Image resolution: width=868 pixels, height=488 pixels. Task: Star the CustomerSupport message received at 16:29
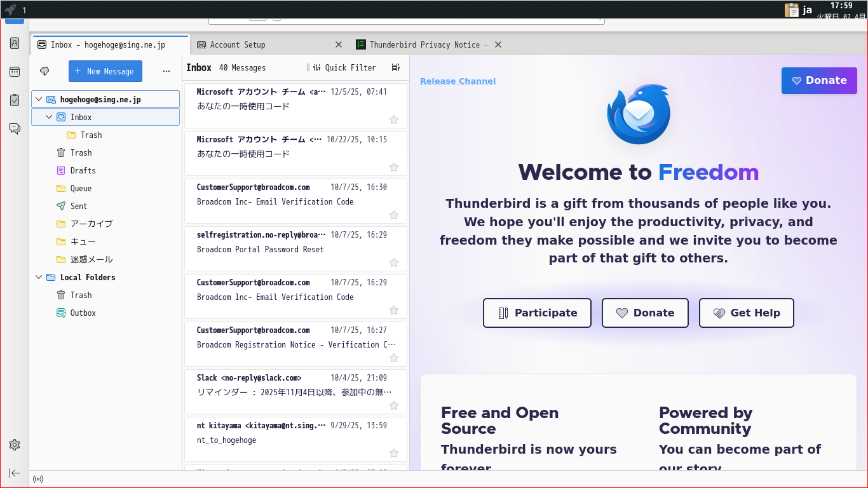[x=394, y=310]
